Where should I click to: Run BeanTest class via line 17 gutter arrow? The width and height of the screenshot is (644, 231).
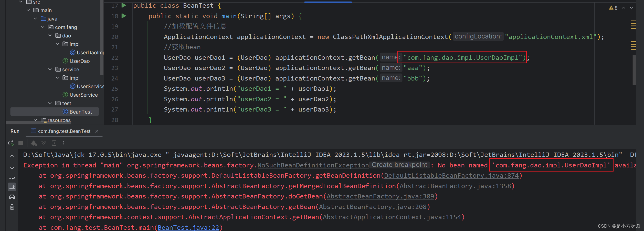[x=124, y=5]
